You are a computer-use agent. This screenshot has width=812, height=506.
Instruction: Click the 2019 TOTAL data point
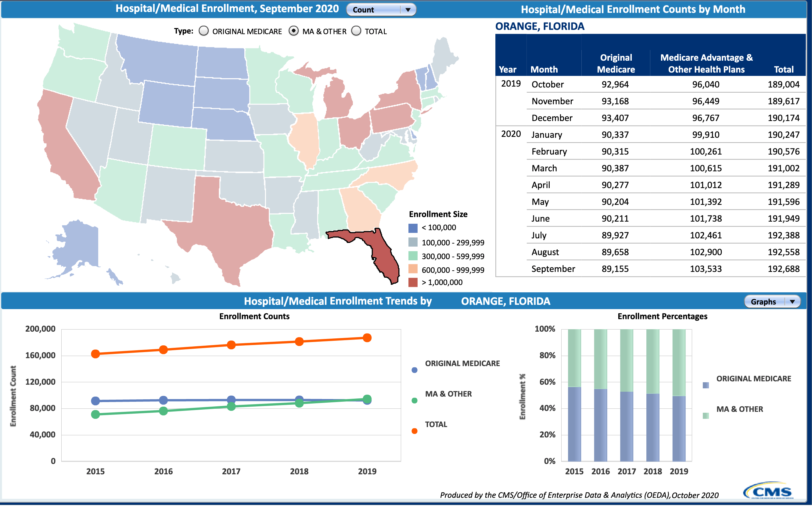tap(367, 338)
